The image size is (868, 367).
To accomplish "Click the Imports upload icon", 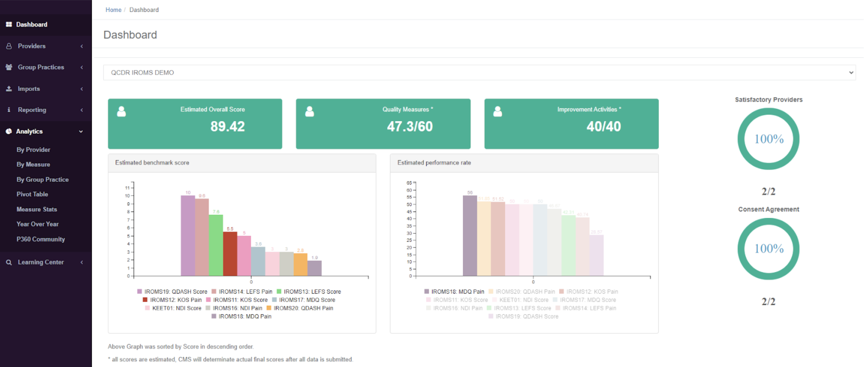I will [x=9, y=88].
